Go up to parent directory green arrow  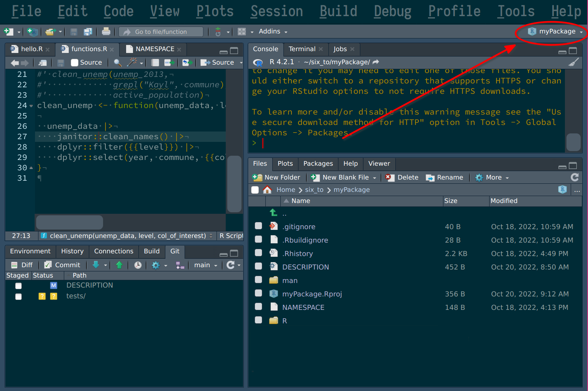tap(273, 213)
